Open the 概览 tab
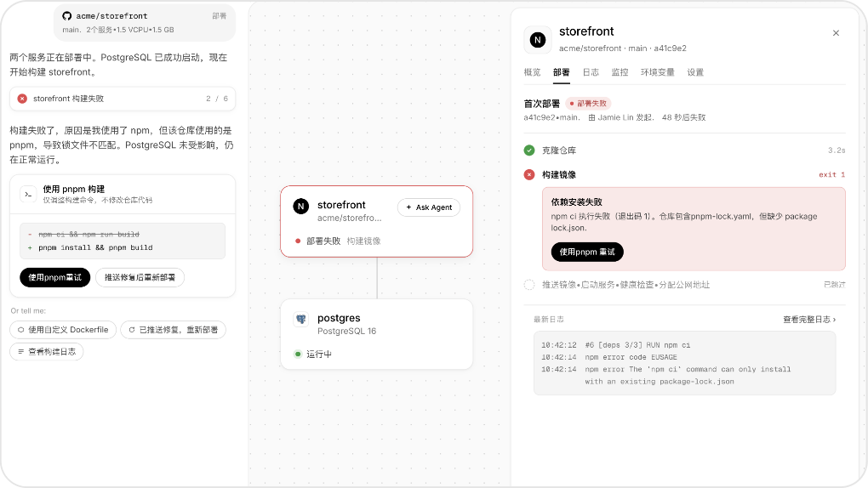This screenshot has height=488, width=868. click(x=532, y=72)
